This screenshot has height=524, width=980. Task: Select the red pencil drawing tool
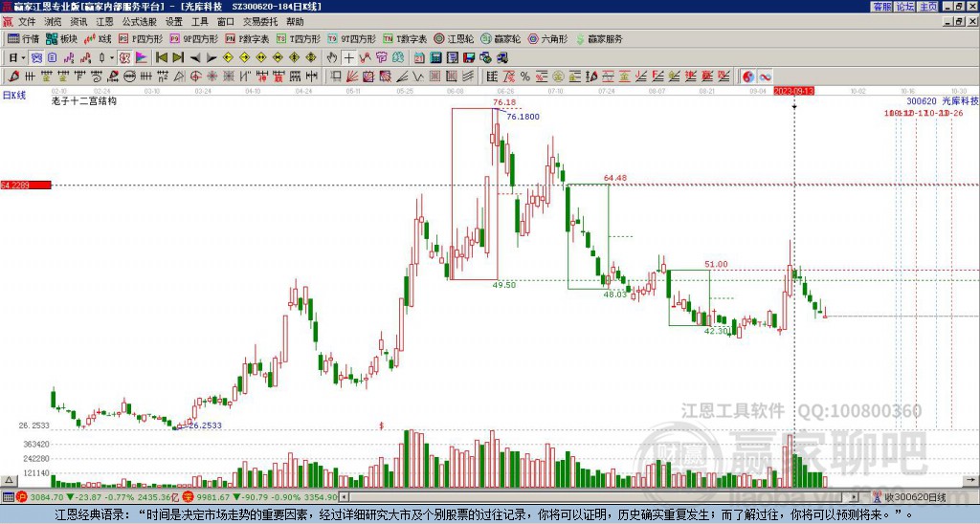(13, 76)
